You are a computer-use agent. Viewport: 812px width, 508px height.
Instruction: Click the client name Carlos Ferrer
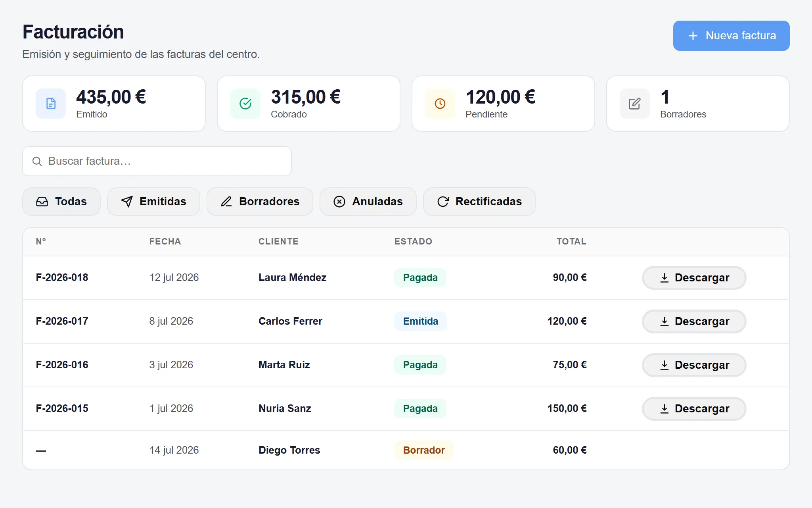coord(290,321)
